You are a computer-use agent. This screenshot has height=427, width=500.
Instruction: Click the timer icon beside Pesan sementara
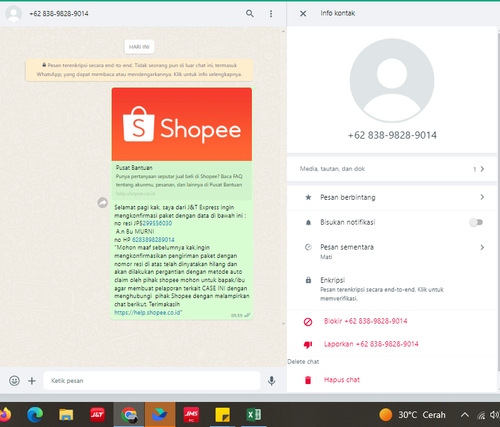pos(308,247)
